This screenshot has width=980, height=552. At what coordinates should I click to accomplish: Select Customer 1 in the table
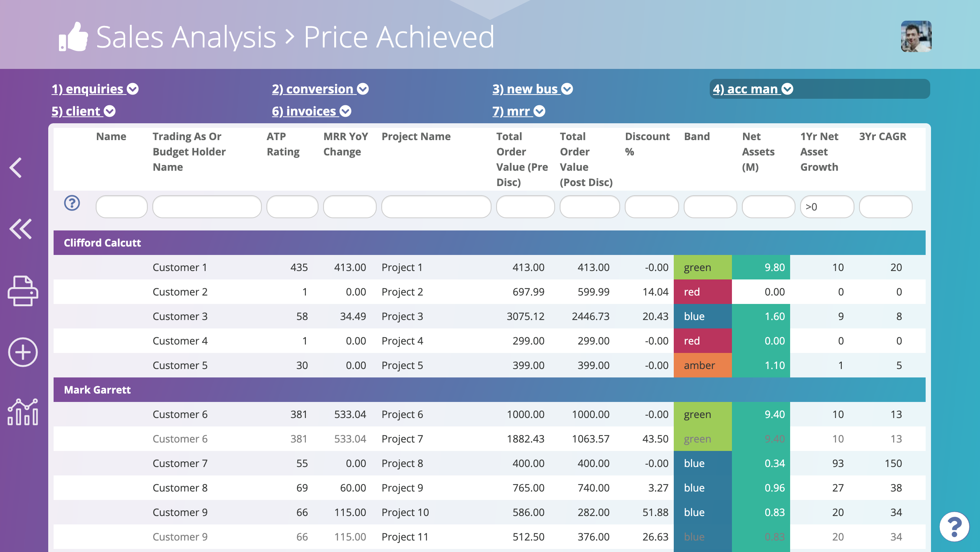pyautogui.click(x=180, y=267)
